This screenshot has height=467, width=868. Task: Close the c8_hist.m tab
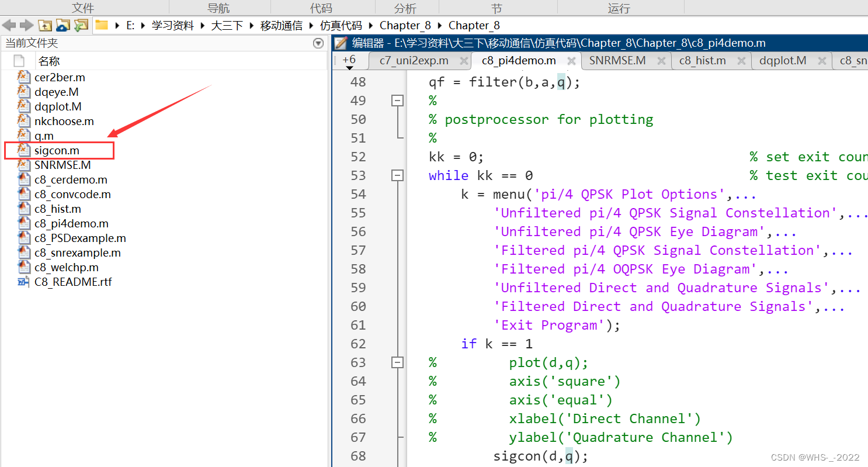tap(742, 61)
